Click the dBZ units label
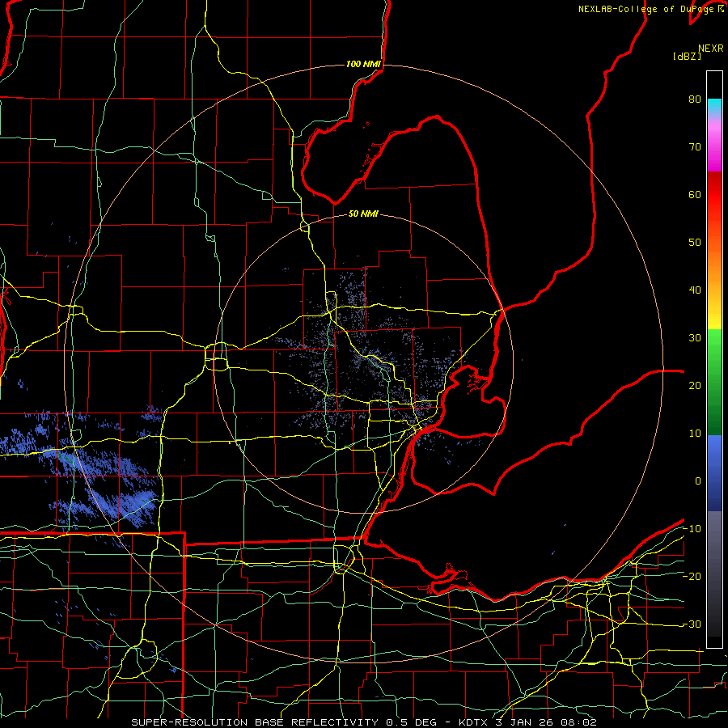The width and height of the screenshot is (728, 728). pyautogui.click(x=687, y=57)
